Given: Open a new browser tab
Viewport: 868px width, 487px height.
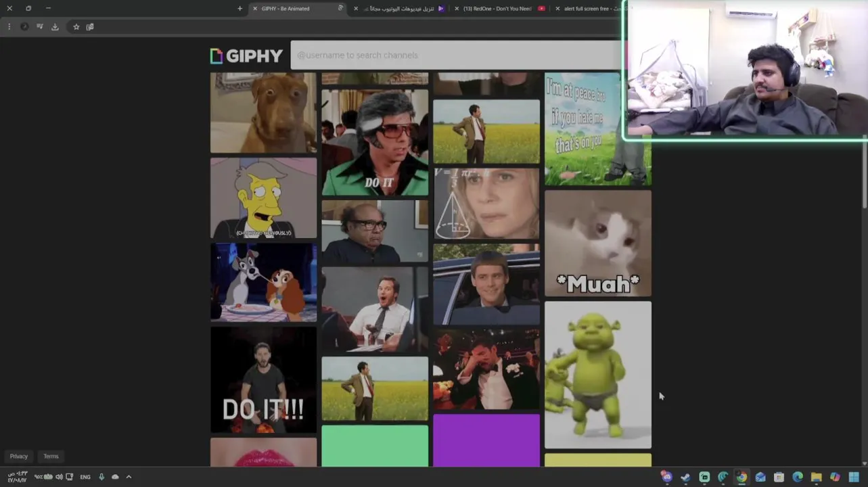Looking at the screenshot, I should [x=239, y=8].
